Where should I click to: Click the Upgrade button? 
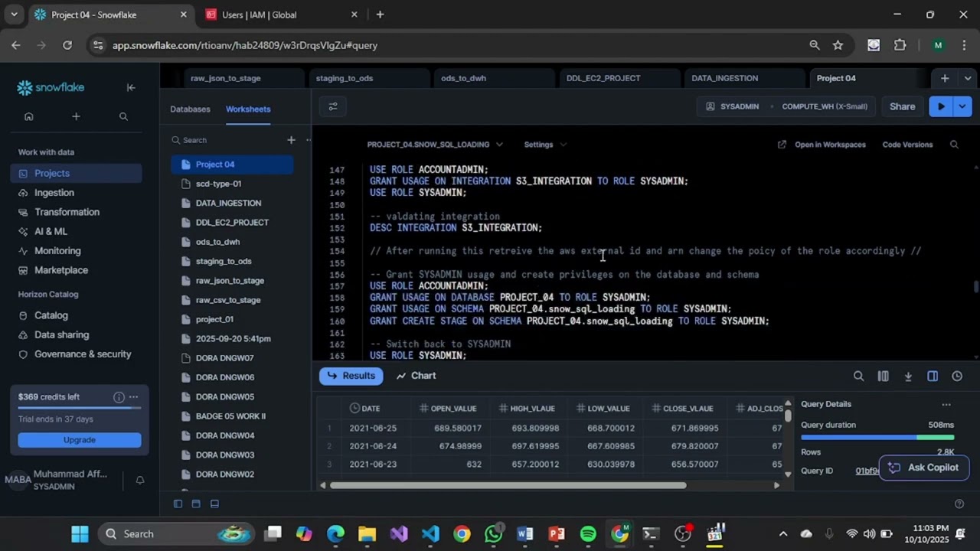click(x=80, y=440)
